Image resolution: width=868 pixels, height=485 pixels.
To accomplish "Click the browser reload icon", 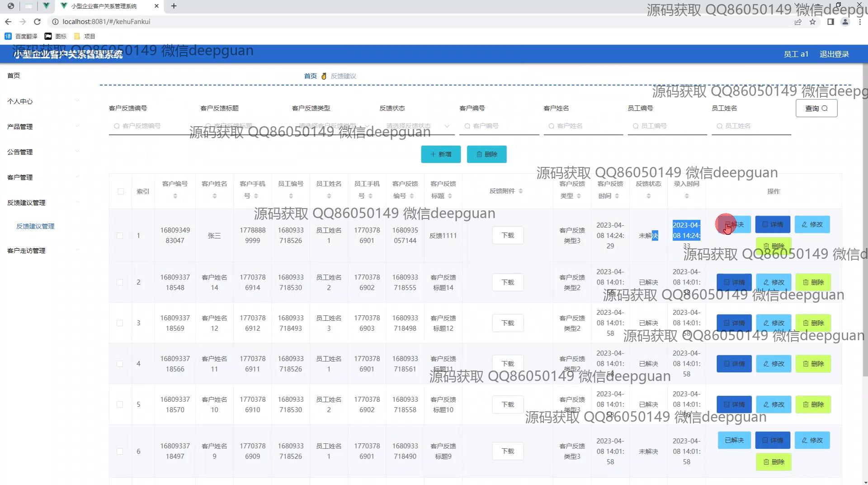I will coord(37,22).
